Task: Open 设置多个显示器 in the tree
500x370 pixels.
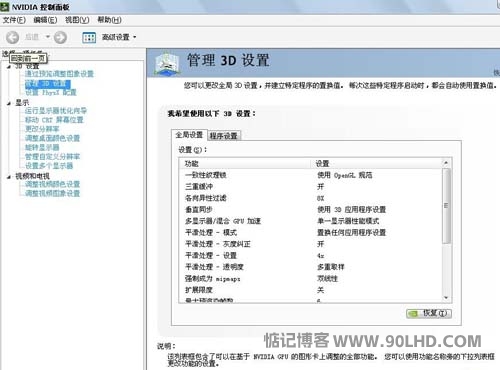Action: tap(49, 166)
